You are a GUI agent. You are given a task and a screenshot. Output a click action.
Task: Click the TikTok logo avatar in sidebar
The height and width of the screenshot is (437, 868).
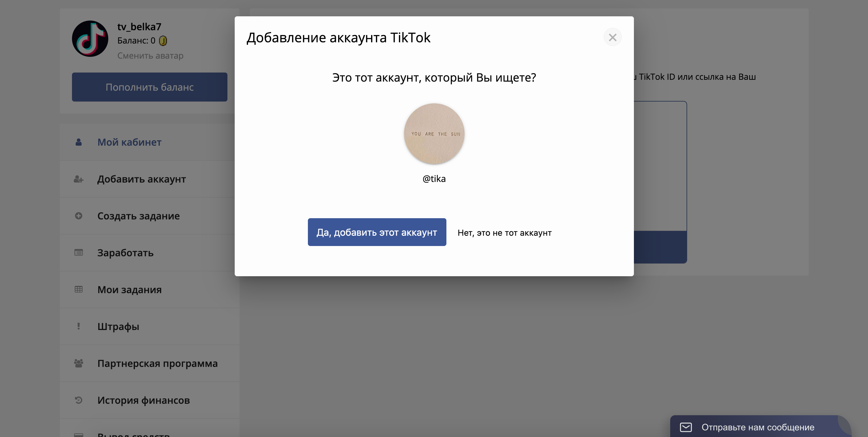[x=90, y=39]
